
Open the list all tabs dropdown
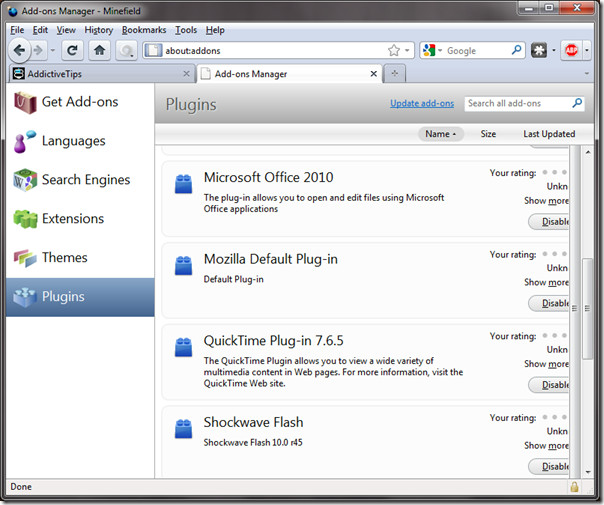pyautogui.click(x=587, y=74)
